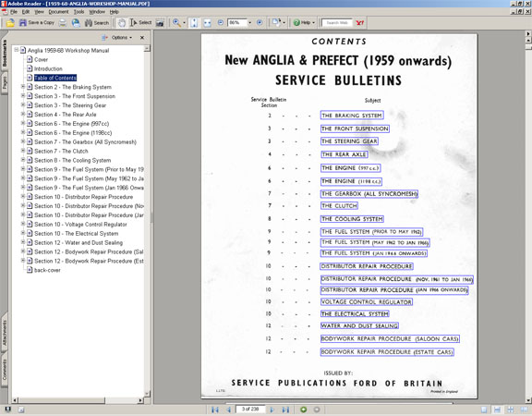This screenshot has width=532, height=416.
Task: Click the green previous view button
Action: 303,410
